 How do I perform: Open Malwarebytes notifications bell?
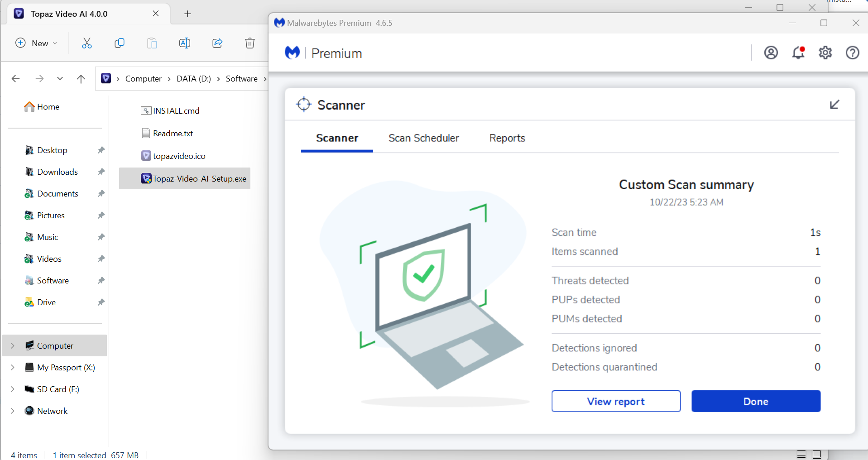coord(798,53)
